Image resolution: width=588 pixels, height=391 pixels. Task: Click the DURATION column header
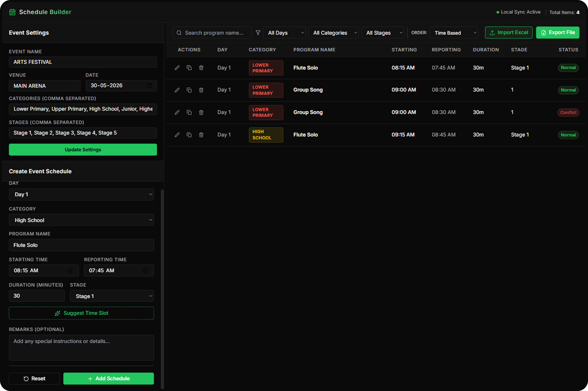coord(486,50)
